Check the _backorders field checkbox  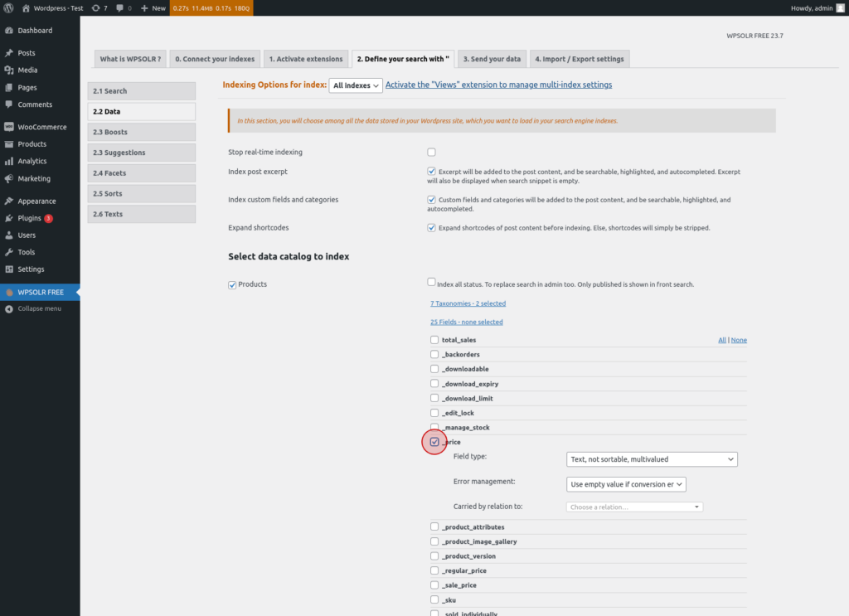(434, 355)
